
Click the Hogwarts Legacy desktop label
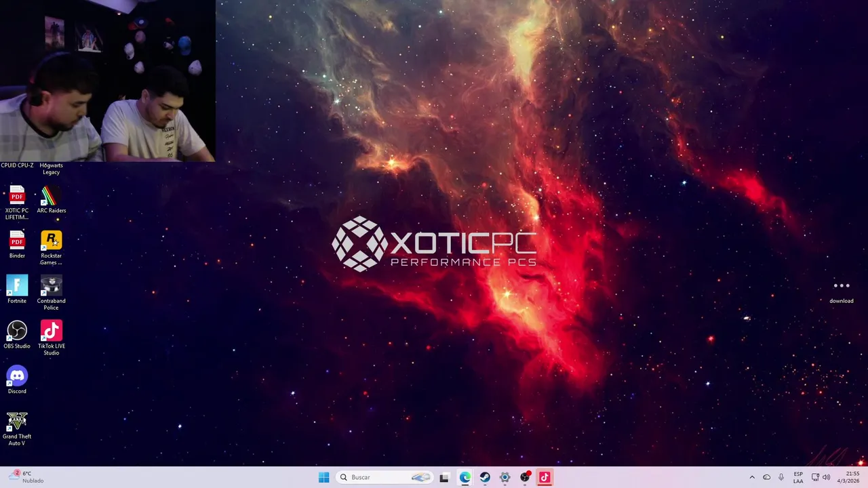tap(51, 169)
